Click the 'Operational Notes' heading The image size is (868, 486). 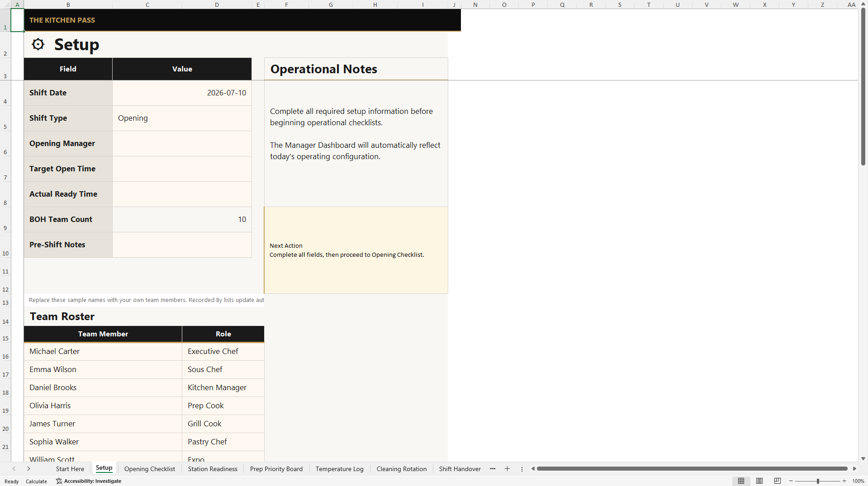323,69
